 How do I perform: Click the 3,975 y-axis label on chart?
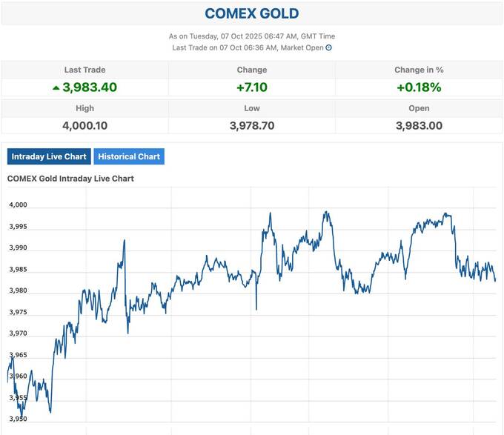point(18,312)
